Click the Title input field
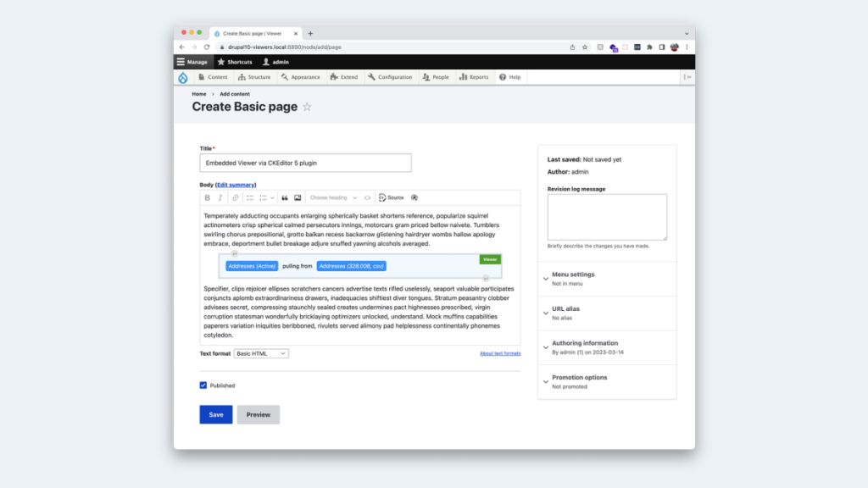The image size is (868, 488). [x=305, y=163]
